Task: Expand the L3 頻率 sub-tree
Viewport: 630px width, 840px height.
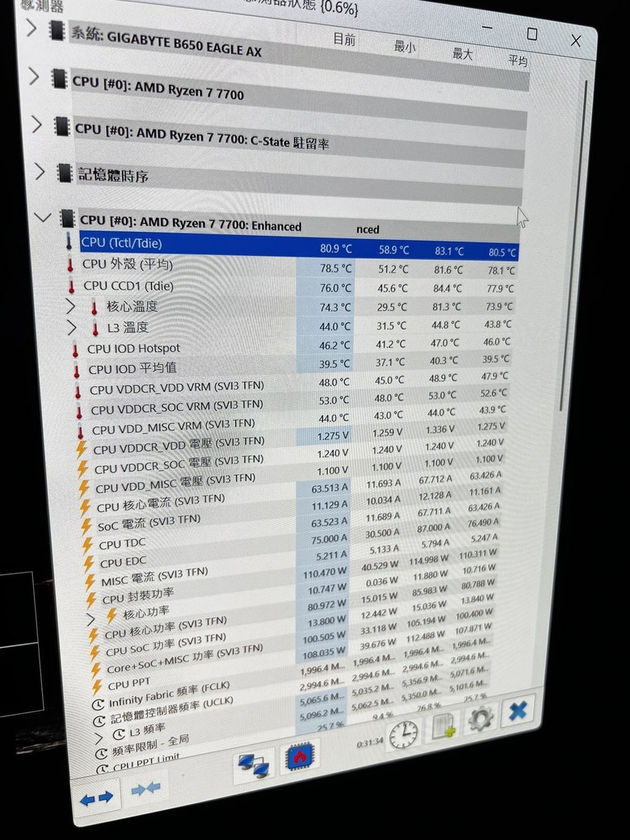Action: click(x=99, y=739)
